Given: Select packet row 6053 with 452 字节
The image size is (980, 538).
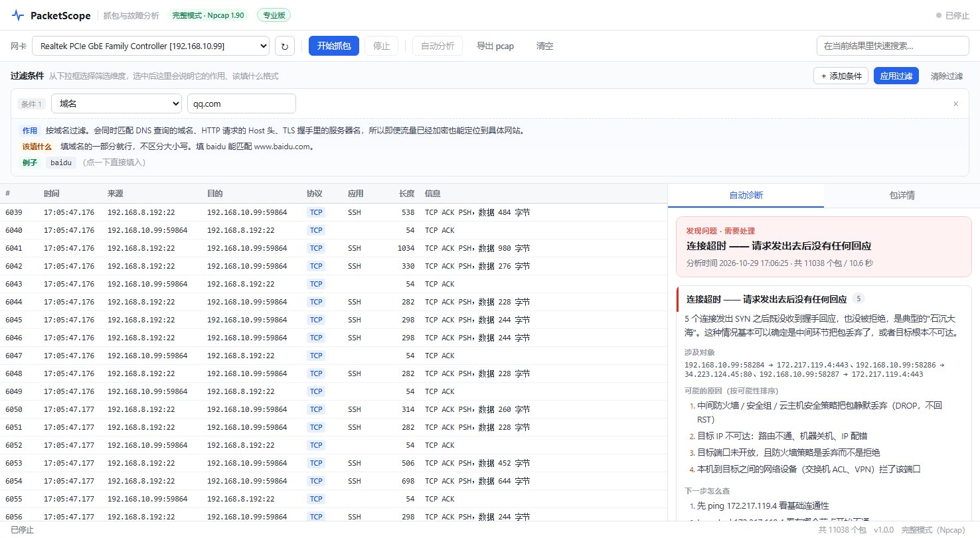Looking at the screenshot, I should point(334,463).
